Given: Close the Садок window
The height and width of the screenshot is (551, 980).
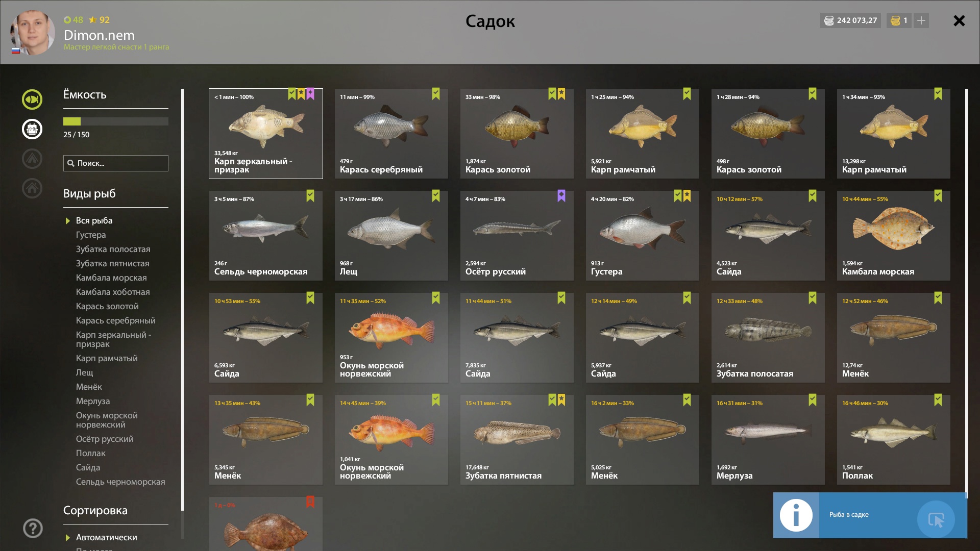Looking at the screenshot, I should coord(959,20).
